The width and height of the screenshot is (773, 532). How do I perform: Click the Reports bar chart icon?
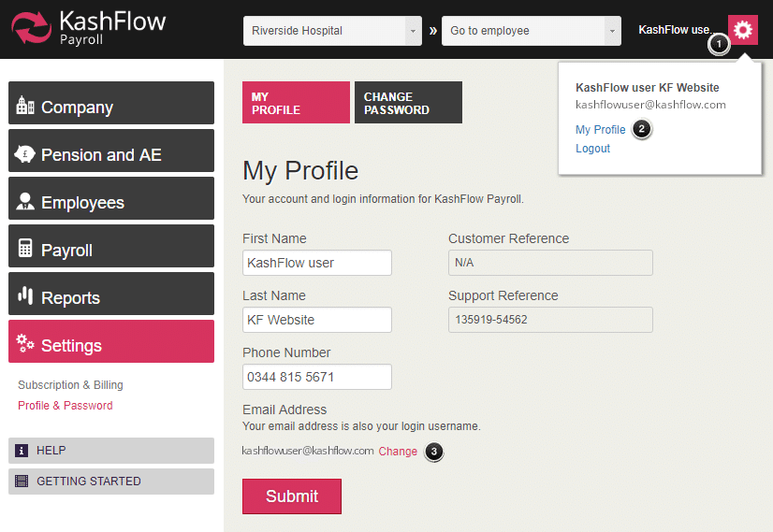(25, 296)
